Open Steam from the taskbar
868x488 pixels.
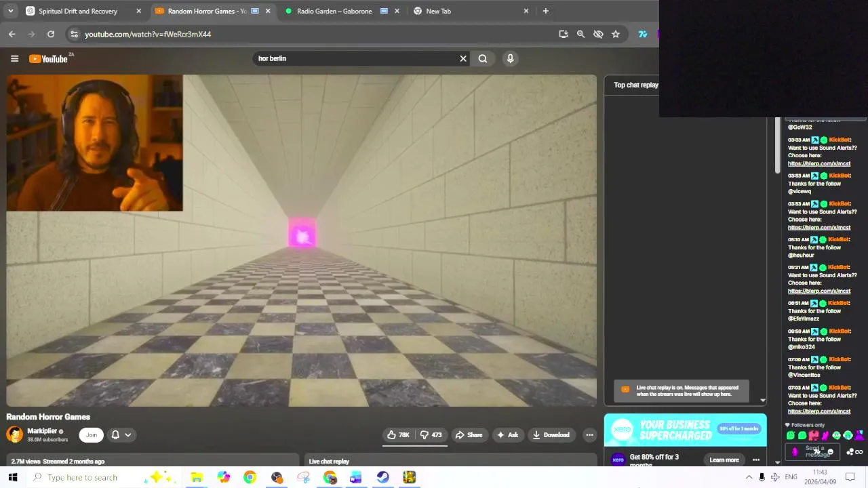coord(382,477)
